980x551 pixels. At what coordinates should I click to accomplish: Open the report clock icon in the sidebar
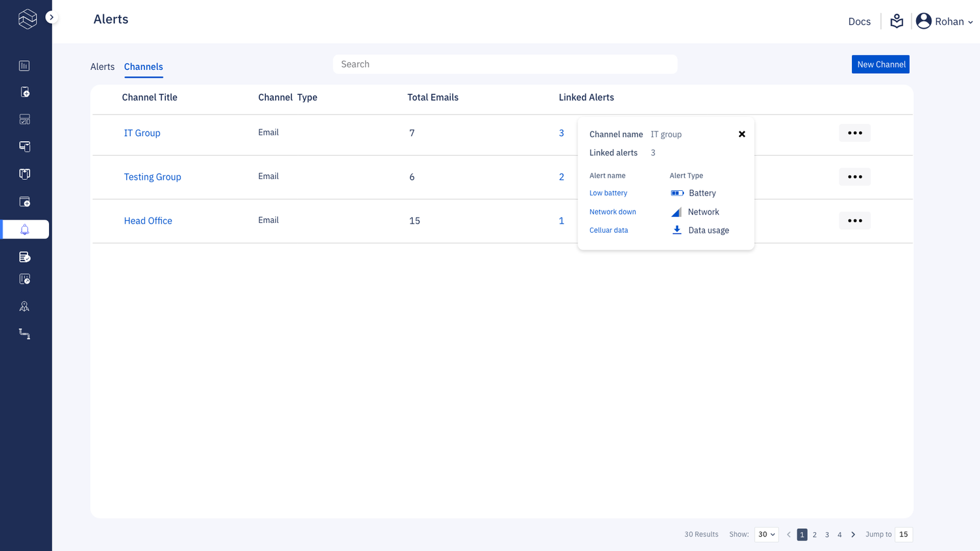[24, 279]
